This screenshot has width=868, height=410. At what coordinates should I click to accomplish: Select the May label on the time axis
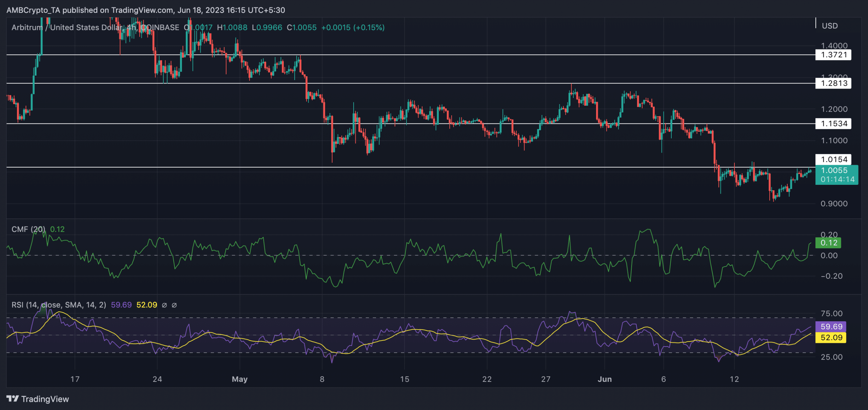(x=240, y=379)
